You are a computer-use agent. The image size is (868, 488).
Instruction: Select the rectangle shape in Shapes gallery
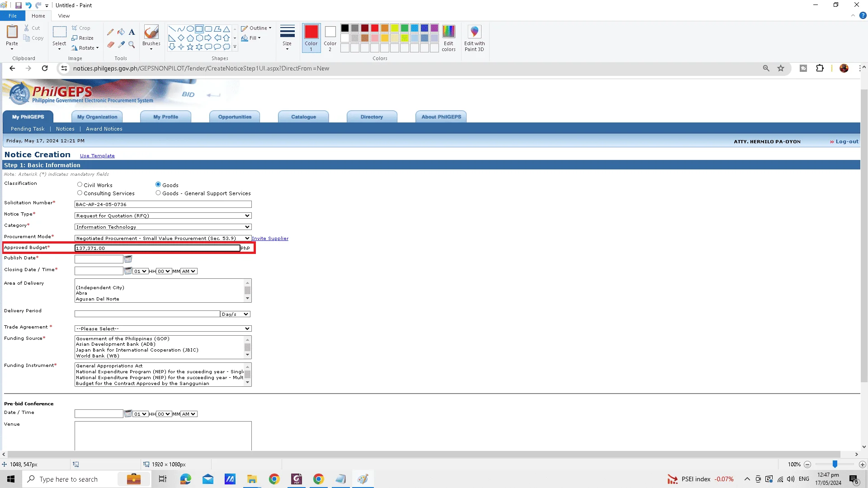[199, 28]
